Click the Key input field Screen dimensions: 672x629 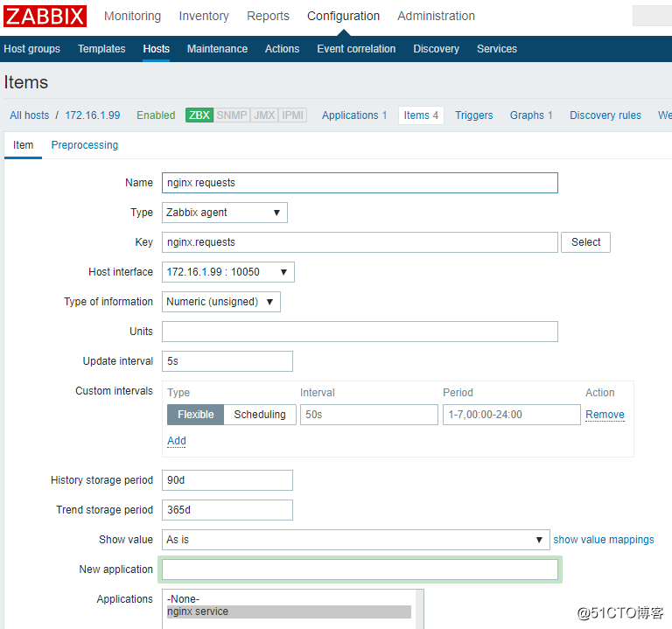(x=360, y=242)
